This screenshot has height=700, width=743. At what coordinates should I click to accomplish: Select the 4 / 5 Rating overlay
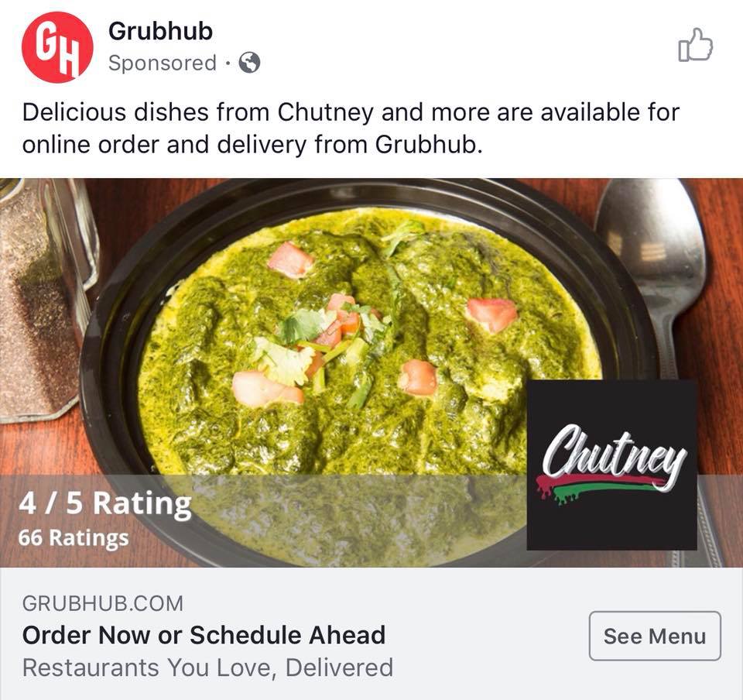tap(105, 503)
